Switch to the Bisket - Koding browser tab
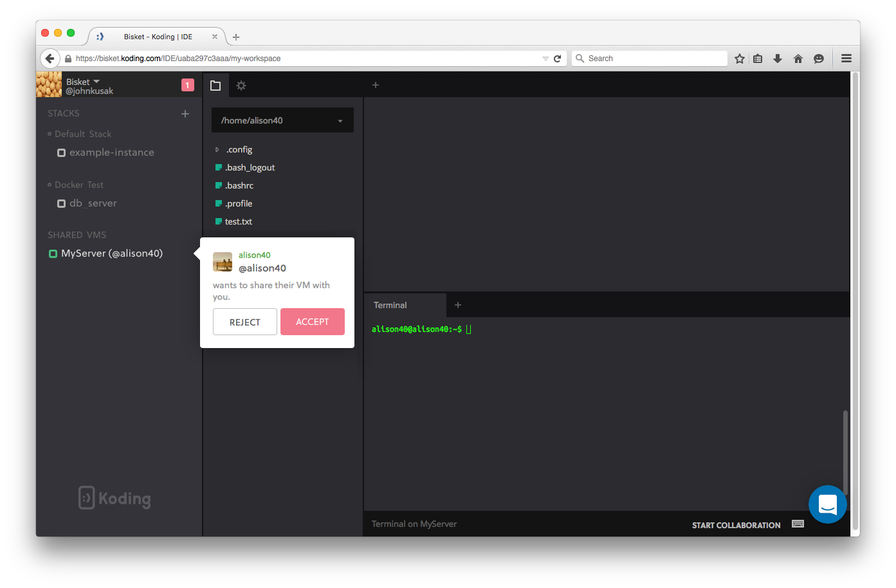Image resolution: width=896 pixels, height=588 pixels. point(158,37)
